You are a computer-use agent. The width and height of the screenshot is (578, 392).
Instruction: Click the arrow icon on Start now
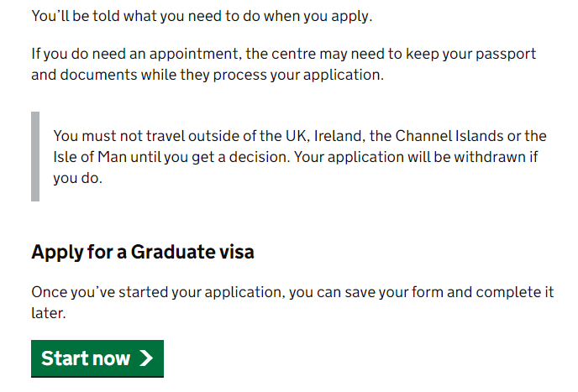pos(147,358)
